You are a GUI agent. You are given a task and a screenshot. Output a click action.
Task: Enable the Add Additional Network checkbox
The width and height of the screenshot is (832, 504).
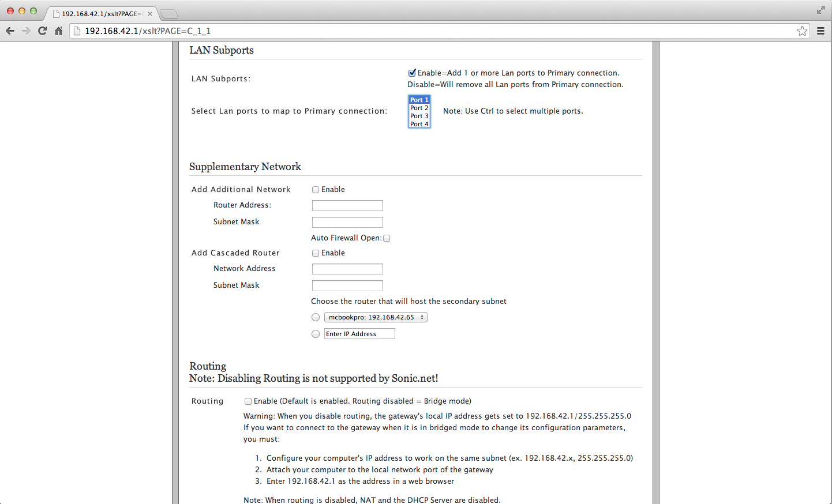pyautogui.click(x=316, y=190)
